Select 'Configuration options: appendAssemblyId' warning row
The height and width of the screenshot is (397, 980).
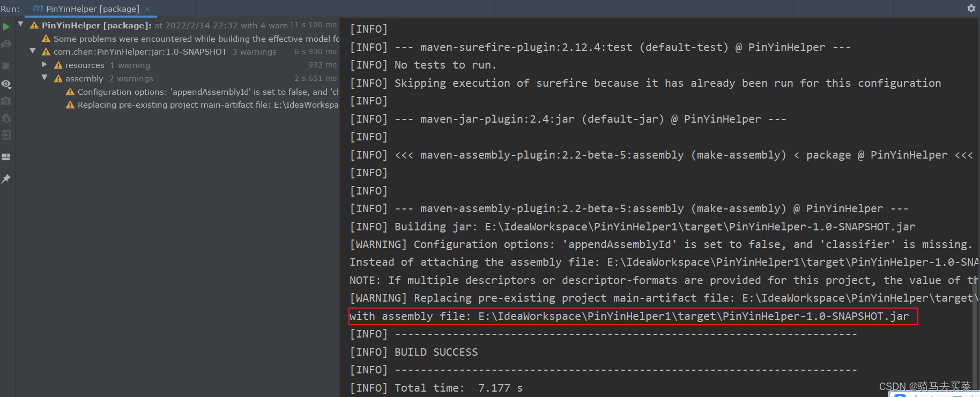[177, 92]
